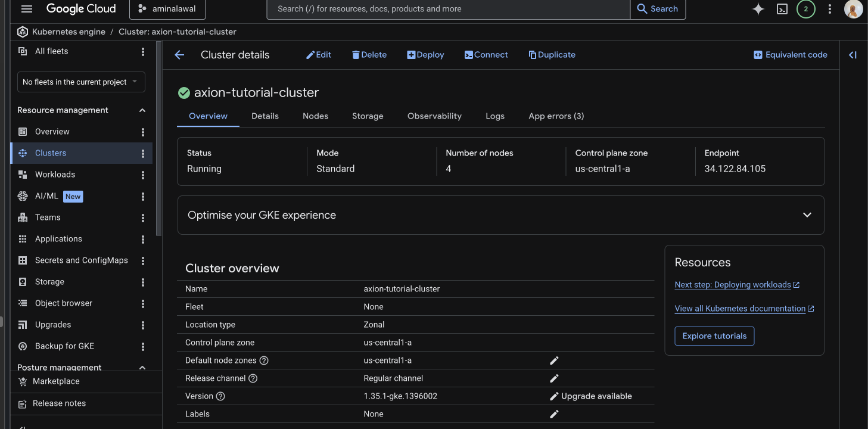868x429 pixels.
Task: Edit the Release channel pencil icon
Action: click(554, 378)
